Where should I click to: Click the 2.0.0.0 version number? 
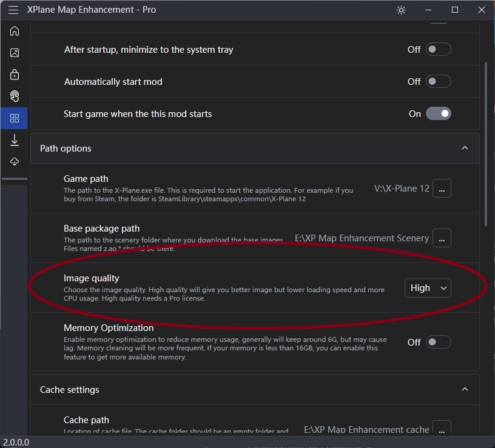pyautogui.click(x=16, y=443)
